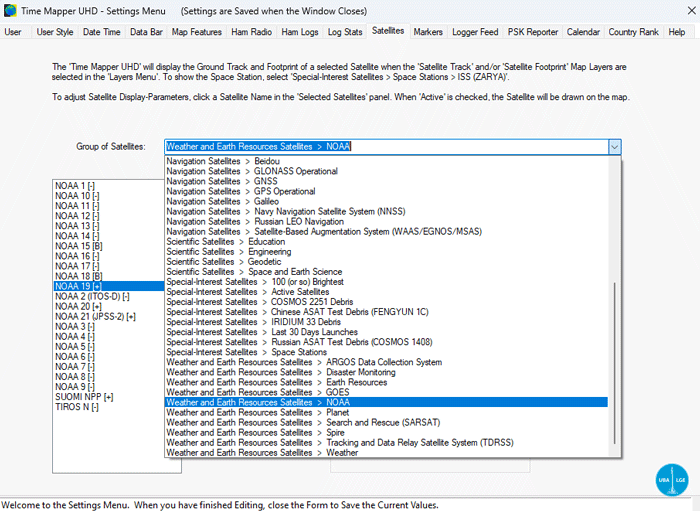The width and height of the screenshot is (700, 511).
Task: Pick Scientific Satellites > Geodetic
Action: 386,262
